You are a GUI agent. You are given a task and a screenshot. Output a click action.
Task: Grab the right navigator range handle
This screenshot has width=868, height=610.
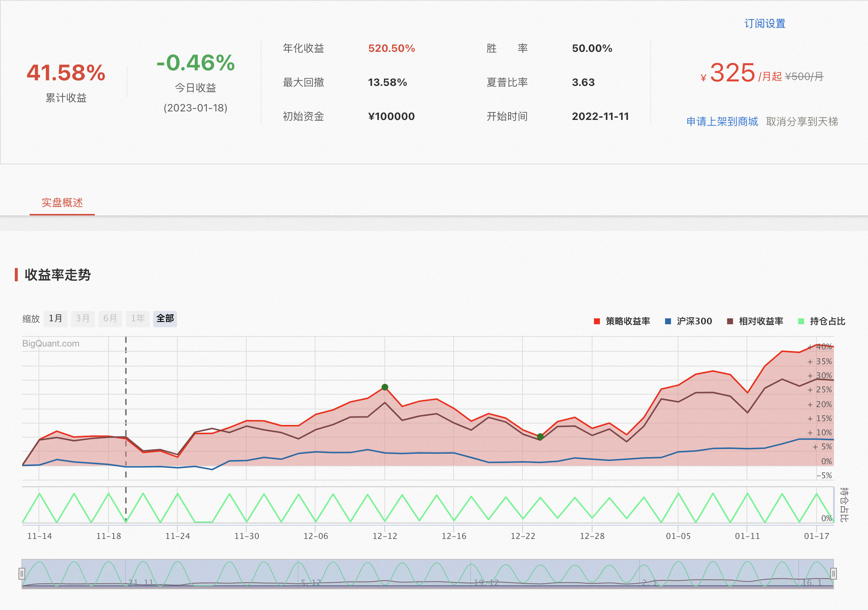834,574
